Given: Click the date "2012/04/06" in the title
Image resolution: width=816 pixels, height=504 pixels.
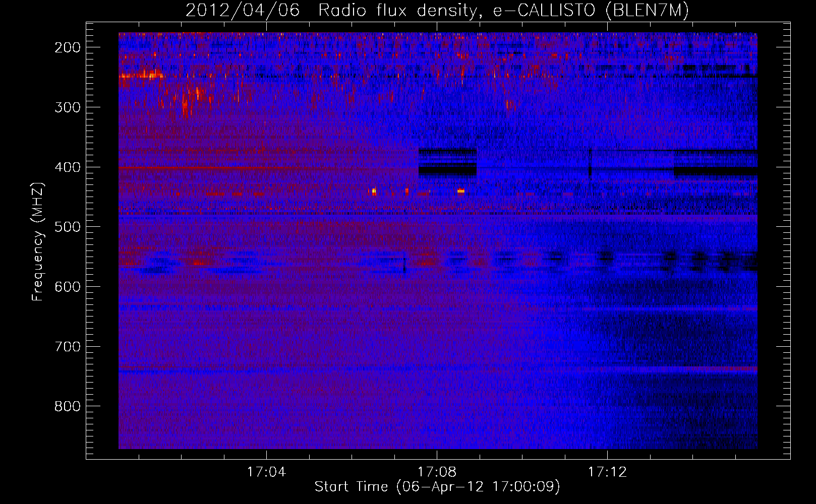Looking at the screenshot, I should 243,11.
